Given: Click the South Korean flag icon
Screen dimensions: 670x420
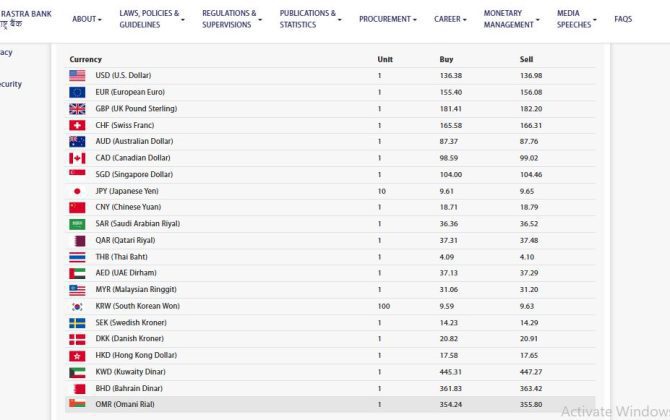Looking at the screenshot, I should pos(77,306).
